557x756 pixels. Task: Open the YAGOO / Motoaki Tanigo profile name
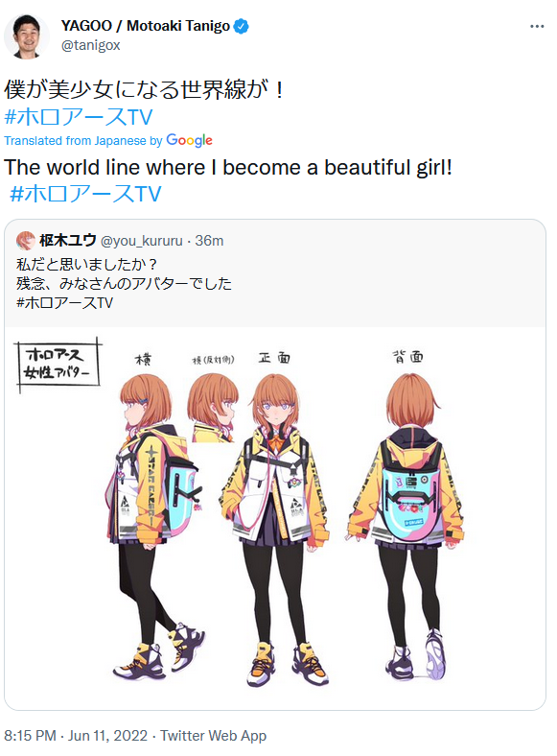(146, 26)
